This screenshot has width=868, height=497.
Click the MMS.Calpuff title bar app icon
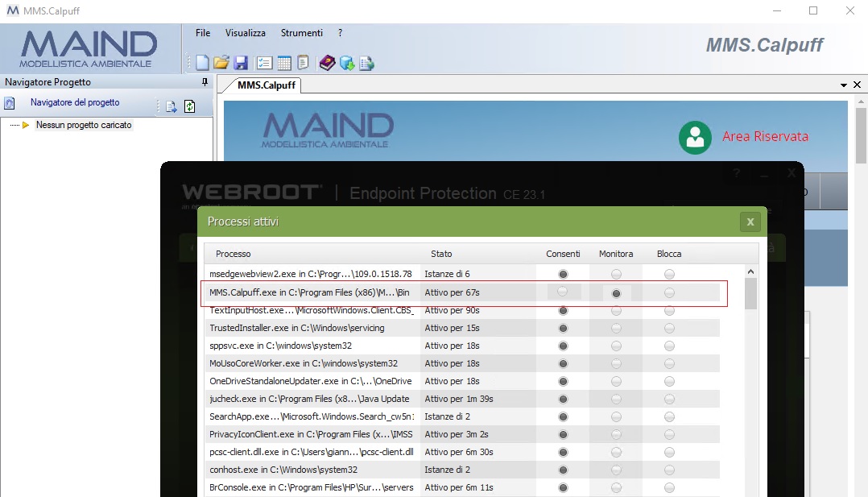tap(12, 10)
